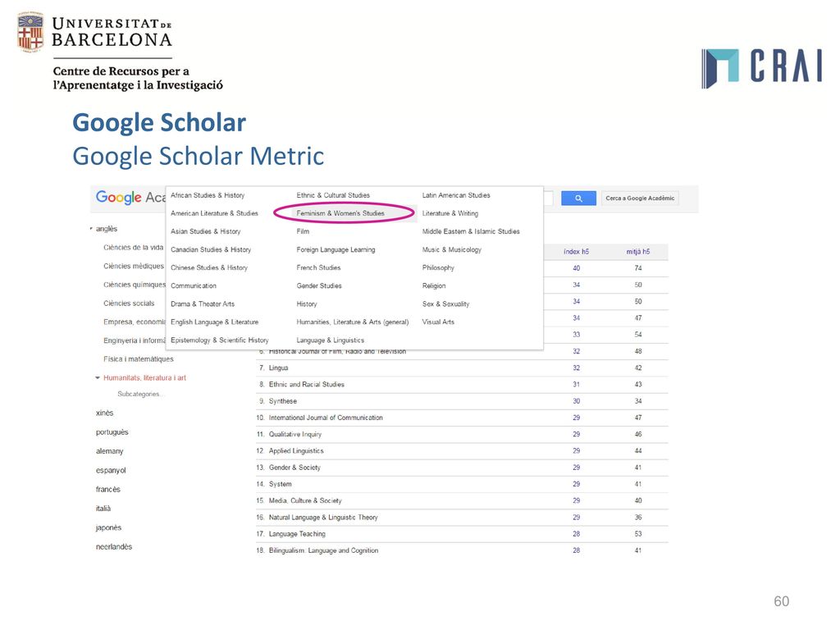Choose American Literature & Studies
This screenshot has width=840, height=630.
(x=214, y=213)
